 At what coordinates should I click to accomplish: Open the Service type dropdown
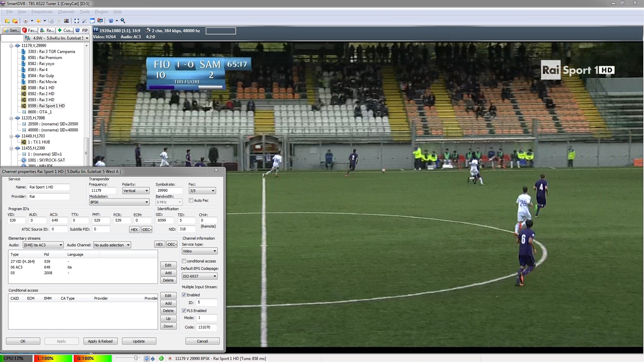coord(199,251)
